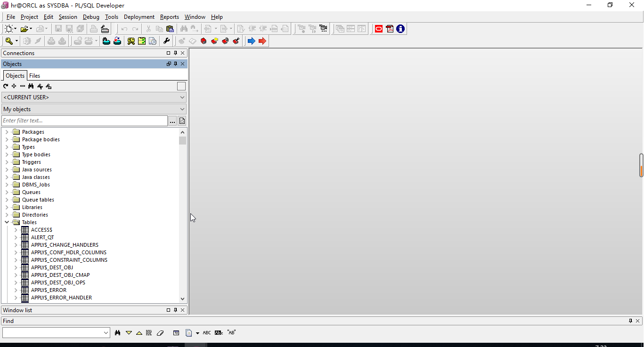Open the Find text combo box arrow
The height and width of the screenshot is (347, 644).
[106, 333]
